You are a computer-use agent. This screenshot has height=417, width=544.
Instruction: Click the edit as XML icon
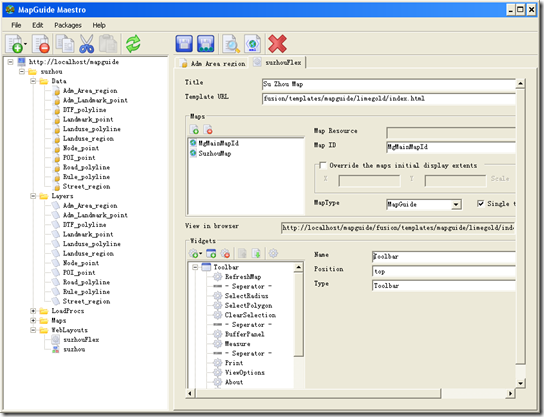[252, 44]
